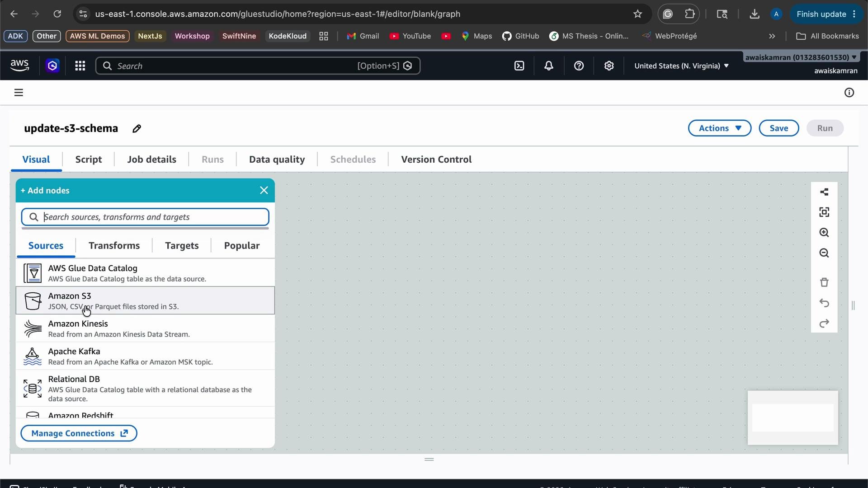
Task: Open the AWS services grid menu
Action: (x=80, y=66)
